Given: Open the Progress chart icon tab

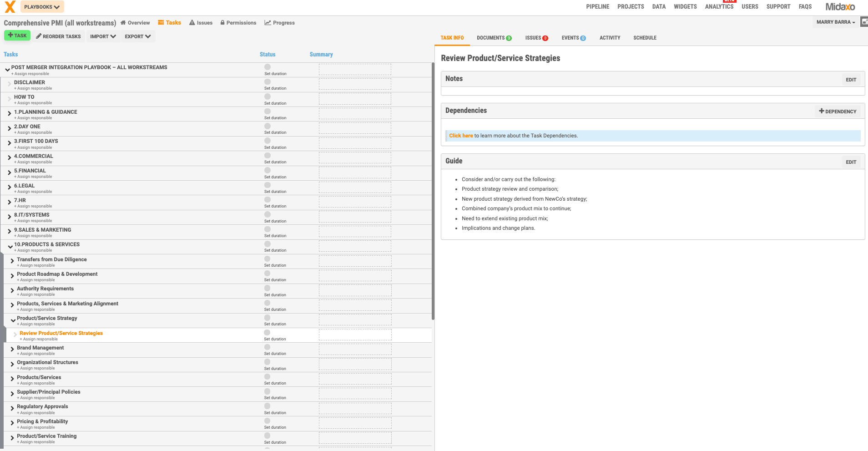Looking at the screenshot, I should tap(279, 23).
